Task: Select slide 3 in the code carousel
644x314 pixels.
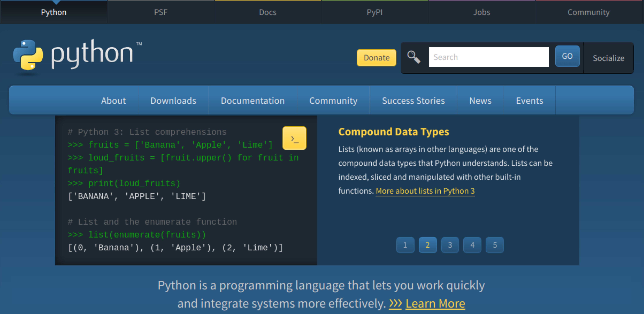Action: [450, 245]
